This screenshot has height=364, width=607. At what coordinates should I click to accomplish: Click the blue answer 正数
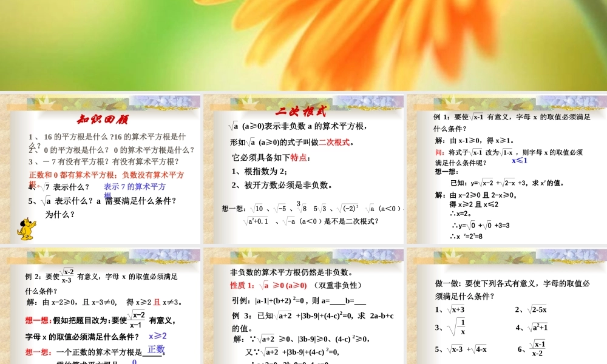[x=157, y=349]
